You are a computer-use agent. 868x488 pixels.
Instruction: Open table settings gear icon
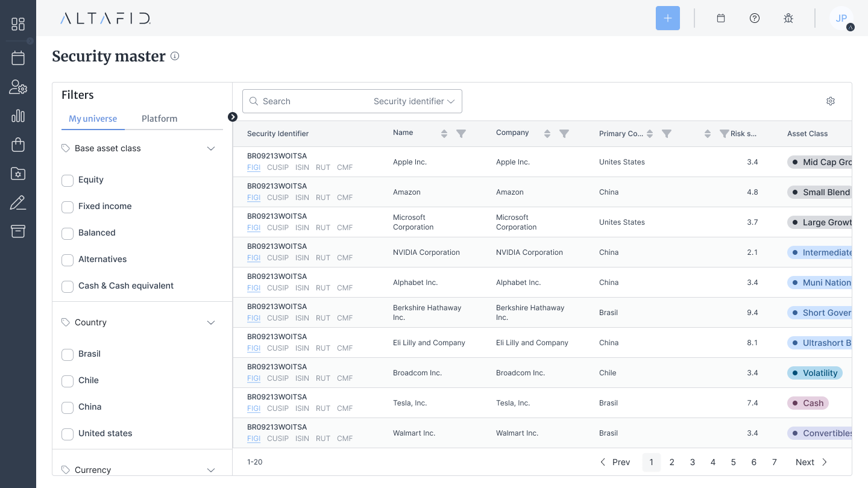[x=830, y=101]
